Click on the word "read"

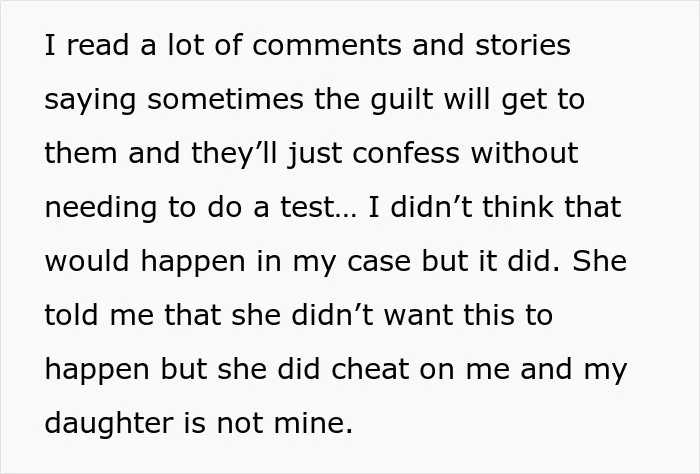[x=98, y=46]
